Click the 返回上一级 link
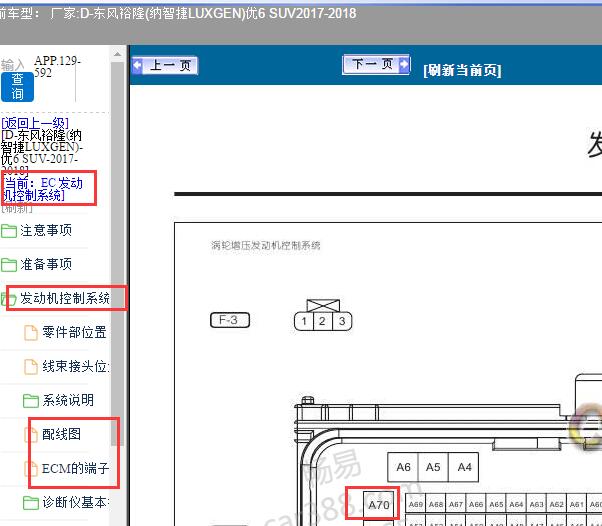602x526 pixels. pos(35,123)
